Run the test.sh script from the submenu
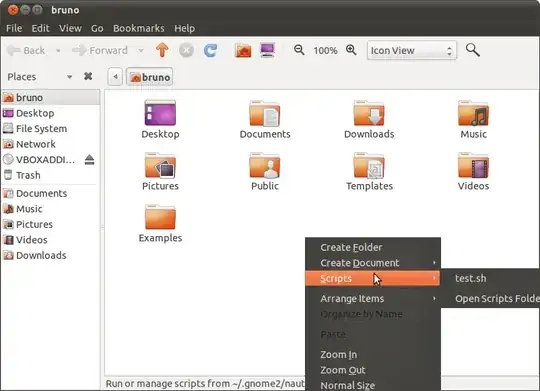Viewport: 540px width, 391px height. pyautogui.click(x=470, y=278)
